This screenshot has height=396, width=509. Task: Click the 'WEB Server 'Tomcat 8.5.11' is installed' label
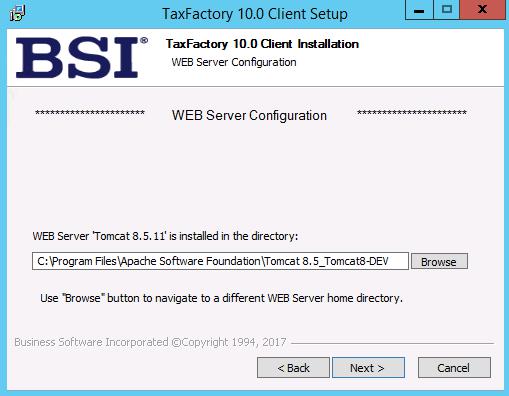165,236
